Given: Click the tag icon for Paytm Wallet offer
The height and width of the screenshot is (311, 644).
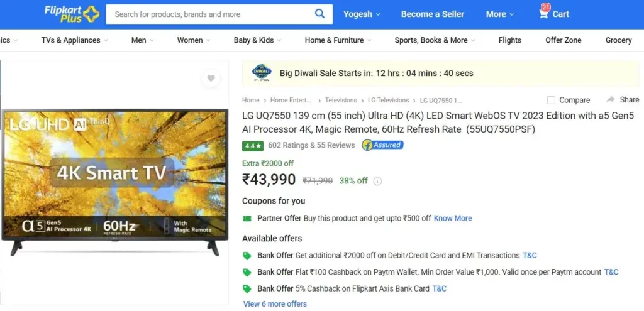Looking at the screenshot, I should [x=247, y=272].
